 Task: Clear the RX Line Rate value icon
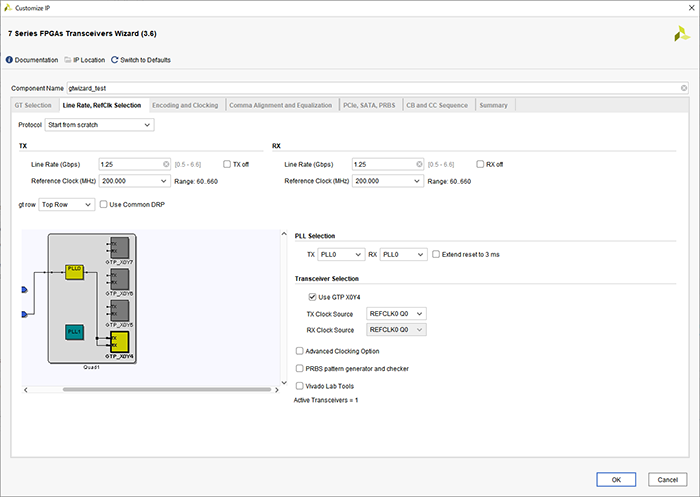pyautogui.click(x=419, y=164)
